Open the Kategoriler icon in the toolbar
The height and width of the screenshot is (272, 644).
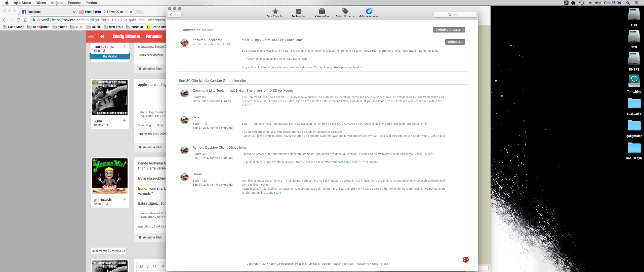[322, 11]
